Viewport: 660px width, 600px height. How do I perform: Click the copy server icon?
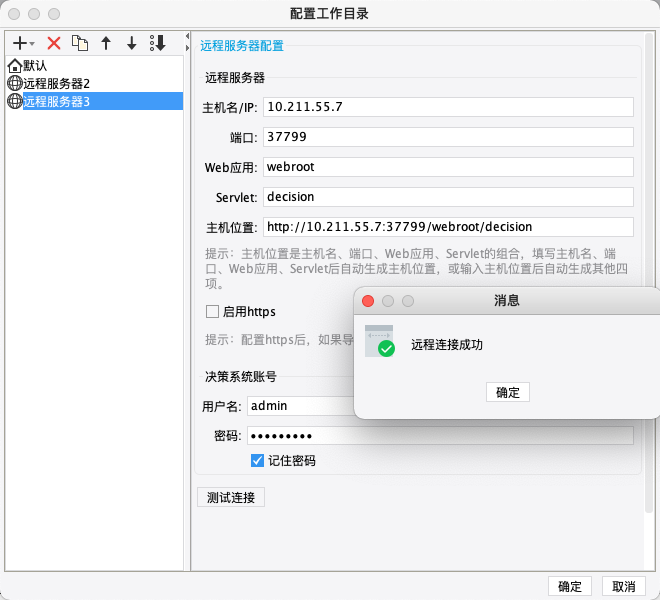pyautogui.click(x=80, y=43)
